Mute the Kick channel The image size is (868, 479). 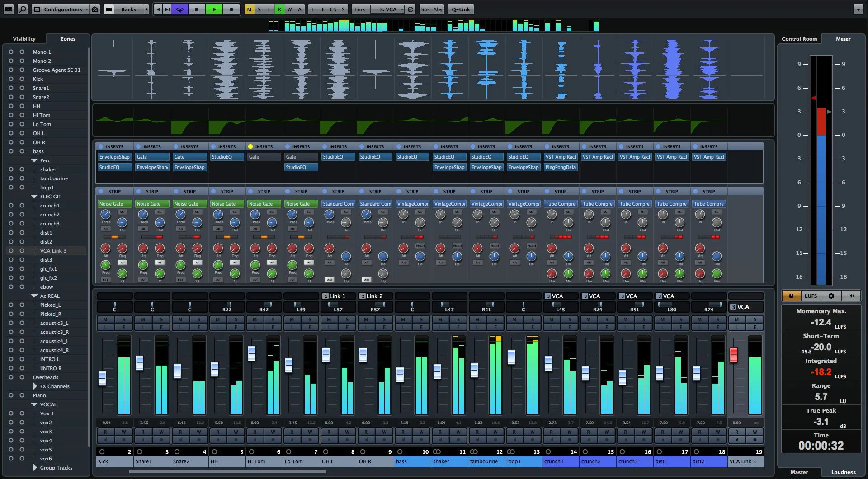(104, 320)
